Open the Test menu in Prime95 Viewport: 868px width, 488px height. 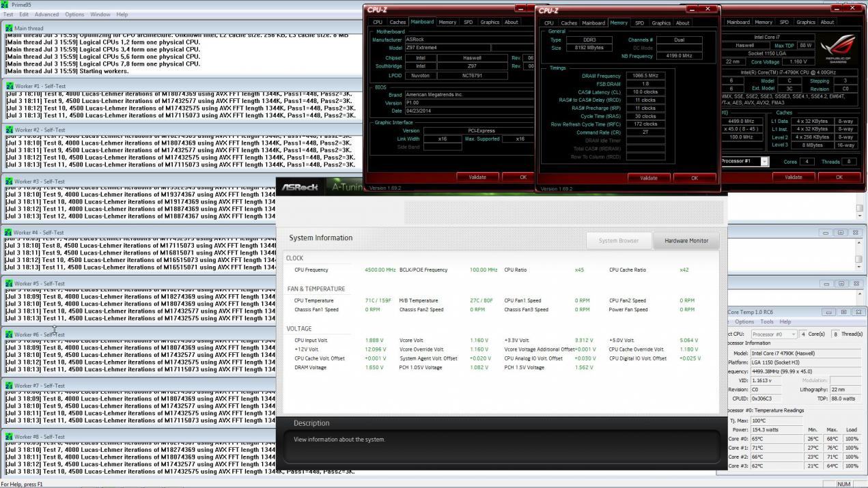(x=8, y=14)
